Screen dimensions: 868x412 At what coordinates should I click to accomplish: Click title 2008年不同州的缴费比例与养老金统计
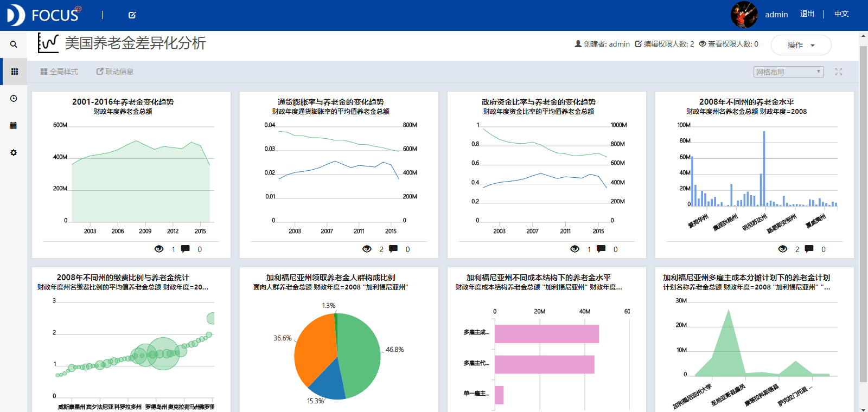click(123, 278)
